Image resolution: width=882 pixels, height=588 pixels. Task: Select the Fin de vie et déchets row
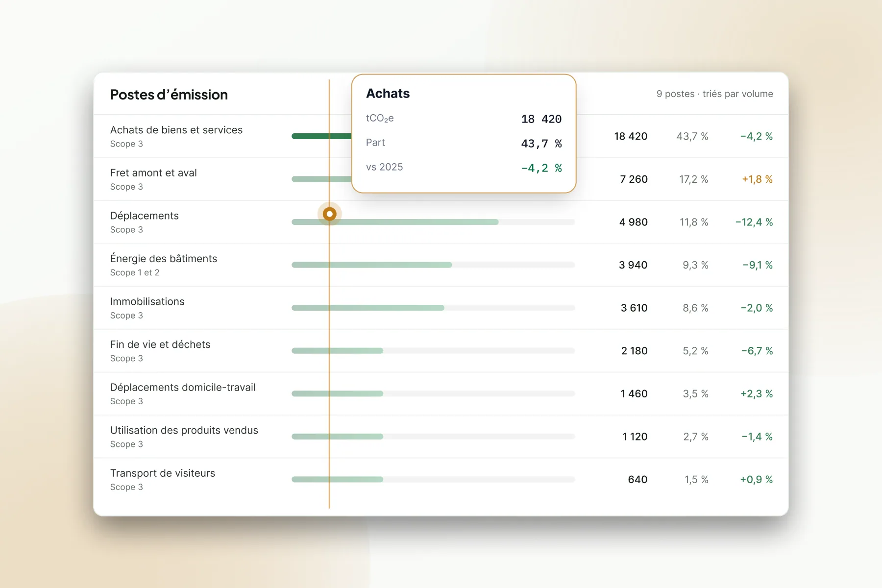(441, 351)
